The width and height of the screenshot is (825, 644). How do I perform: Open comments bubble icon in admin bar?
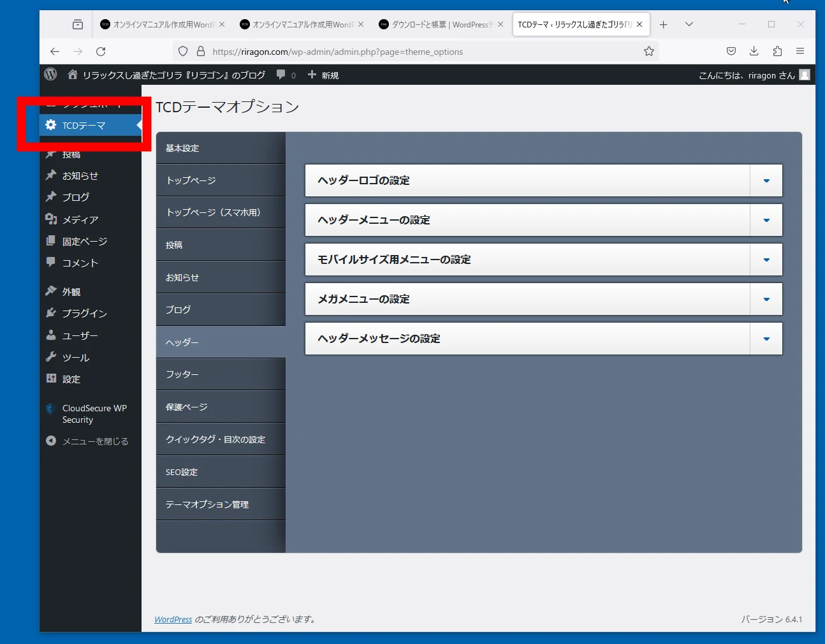pyautogui.click(x=281, y=75)
